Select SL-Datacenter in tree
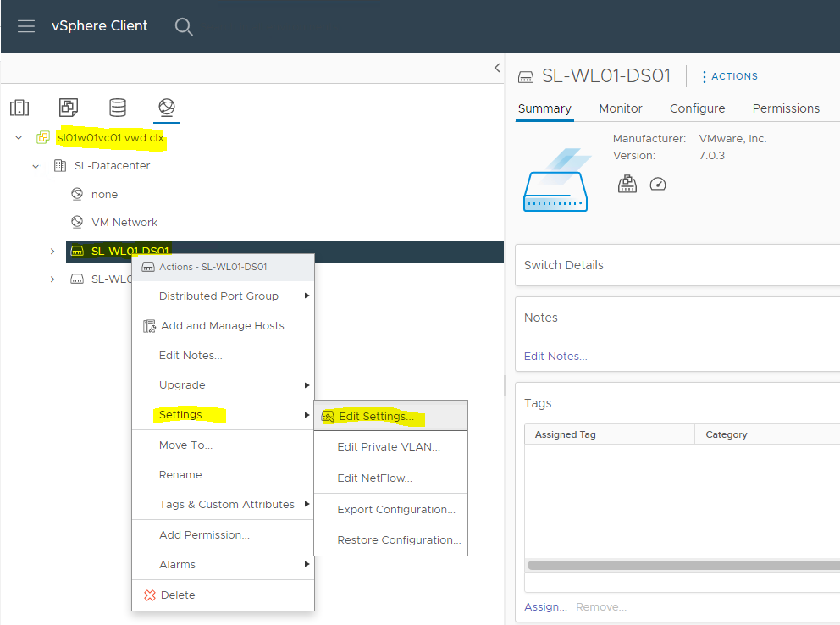This screenshot has width=840, height=625. (112, 166)
